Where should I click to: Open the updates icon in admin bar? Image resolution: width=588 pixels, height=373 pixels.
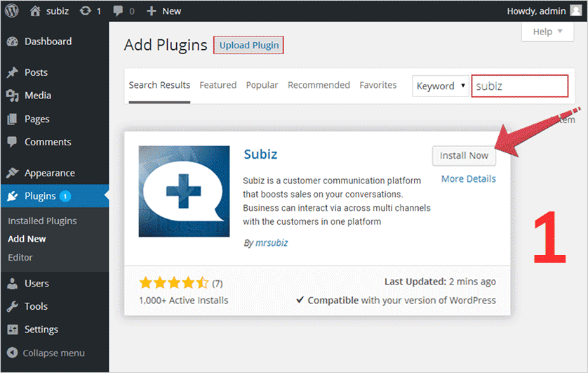point(85,11)
